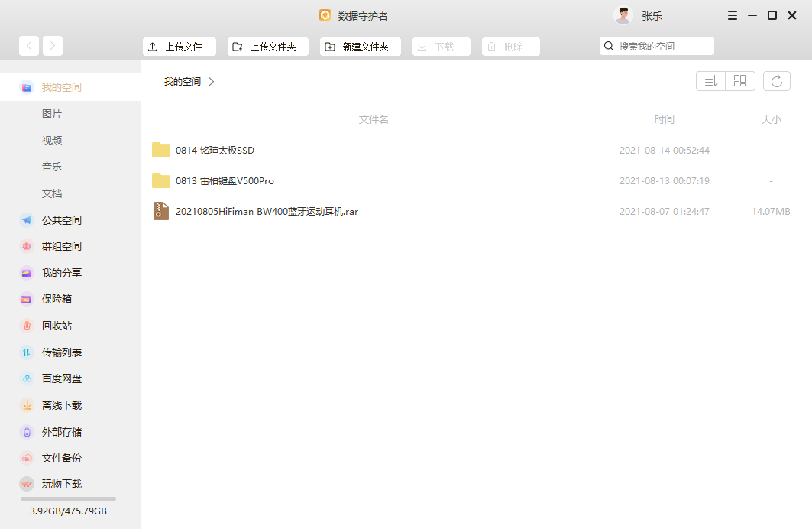Click the 删除 delete button

[510, 47]
